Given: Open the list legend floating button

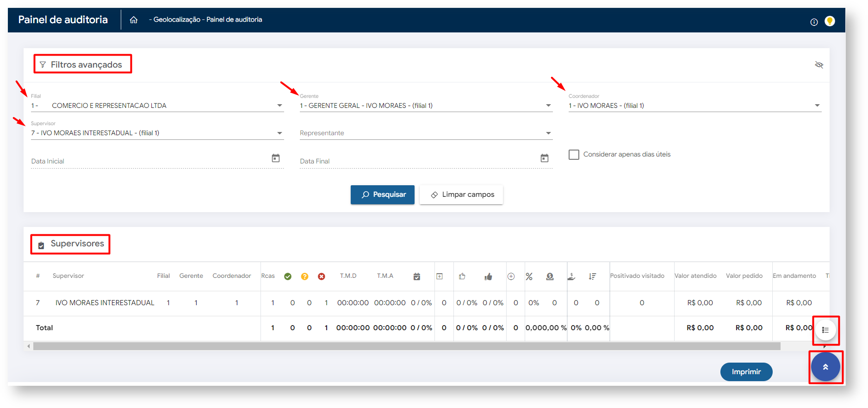Looking at the screenshot, I should (825, 330).
